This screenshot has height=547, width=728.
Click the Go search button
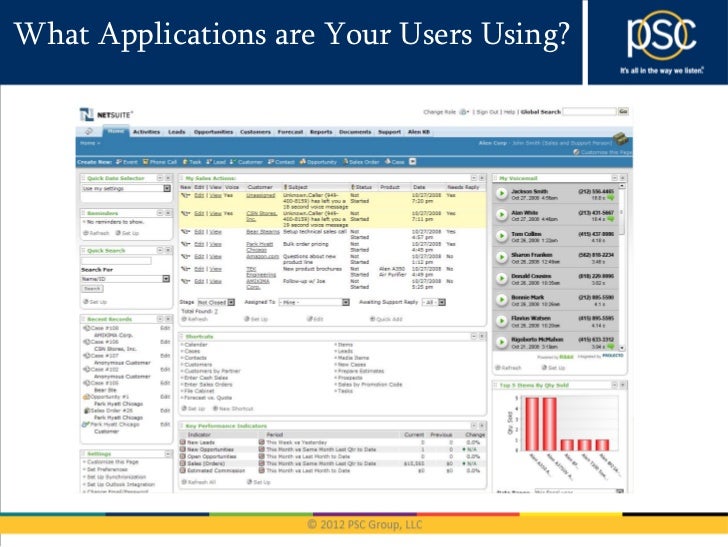pos(623,111)
